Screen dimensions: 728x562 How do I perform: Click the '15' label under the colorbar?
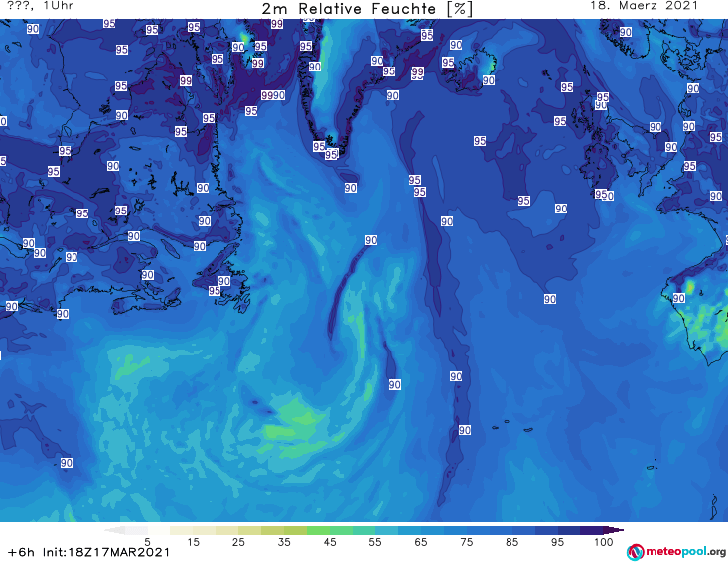pyautogui.click(x=193, y=541)
